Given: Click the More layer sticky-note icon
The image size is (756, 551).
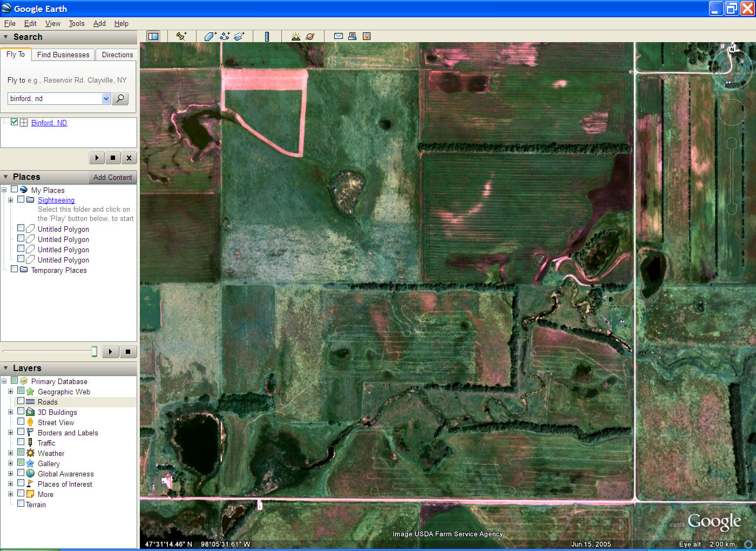Looking at the screenshot, I should [x=30, y=494].
